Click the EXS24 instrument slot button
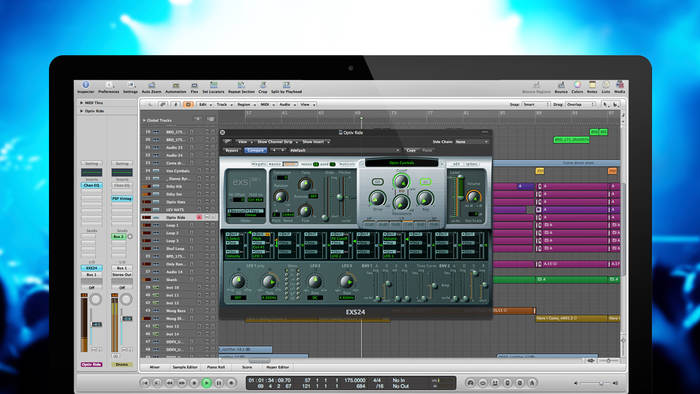The height and width of the screenshot is (394, 700). tap(92, 268)
